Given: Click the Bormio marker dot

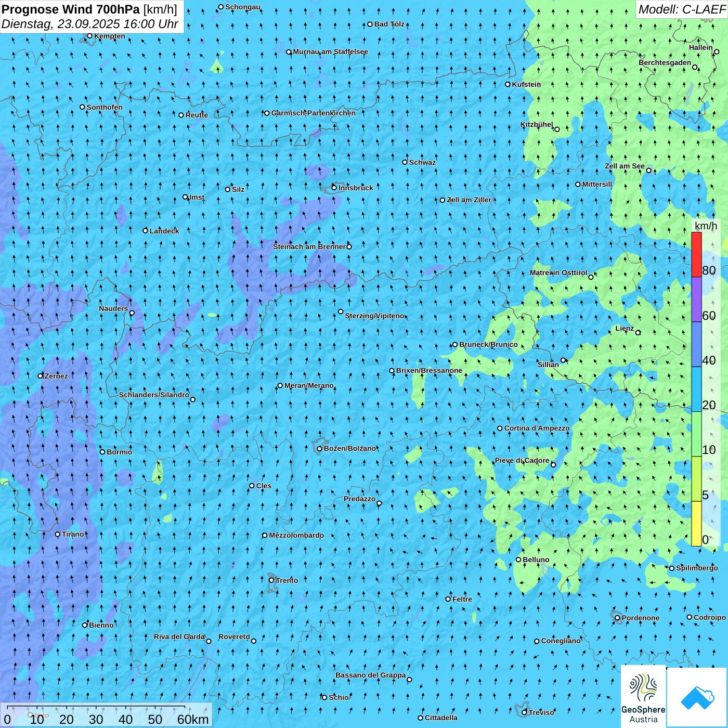Looking at the screenshot, I should pos(102,452).
